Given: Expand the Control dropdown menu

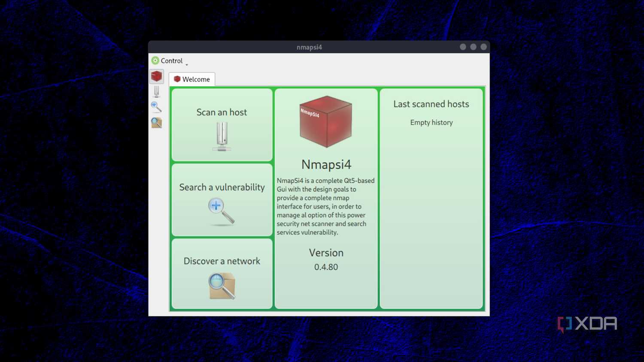Looking at the screenshot, I should 170,61.
